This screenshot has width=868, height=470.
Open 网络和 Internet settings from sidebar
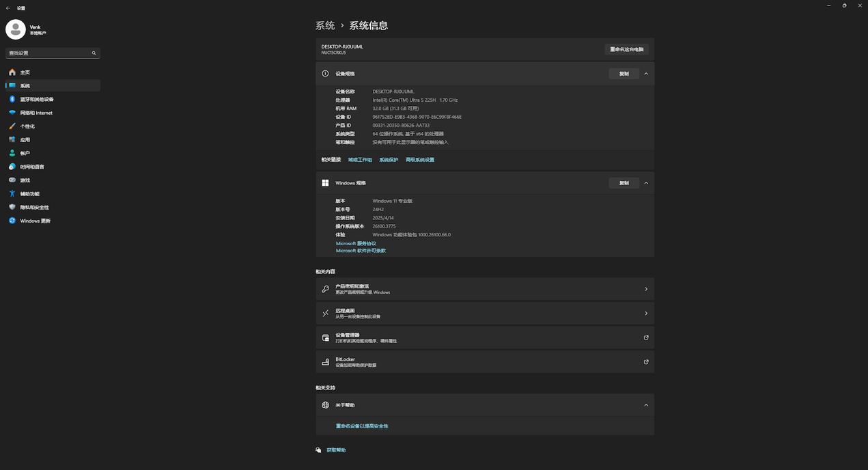coord(36,113)
